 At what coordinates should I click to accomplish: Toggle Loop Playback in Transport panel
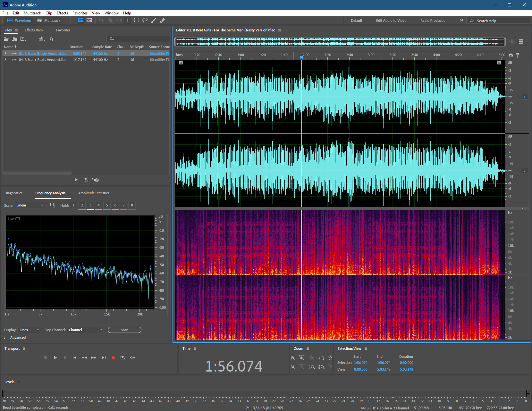pyautogui.click(x=122, y=357)
